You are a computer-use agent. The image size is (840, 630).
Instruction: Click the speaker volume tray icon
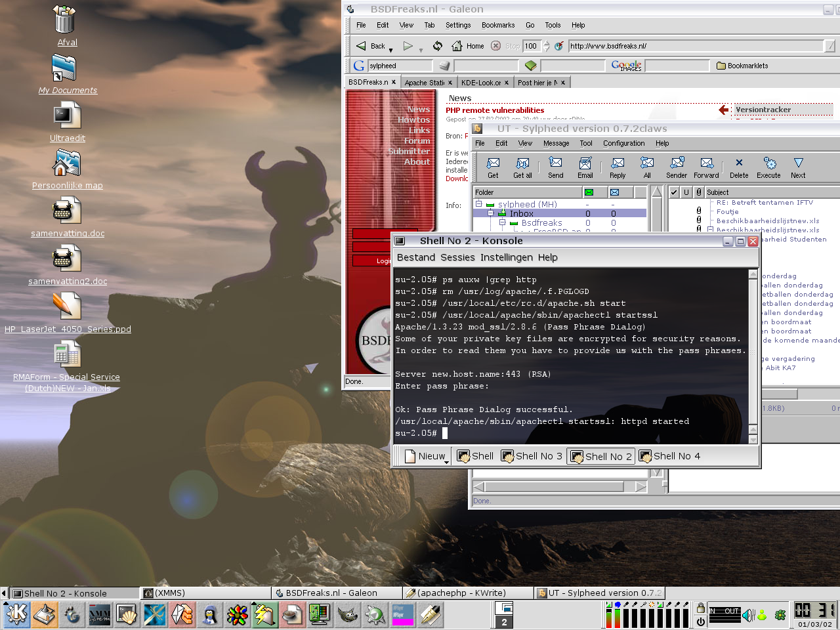(748, 615)
